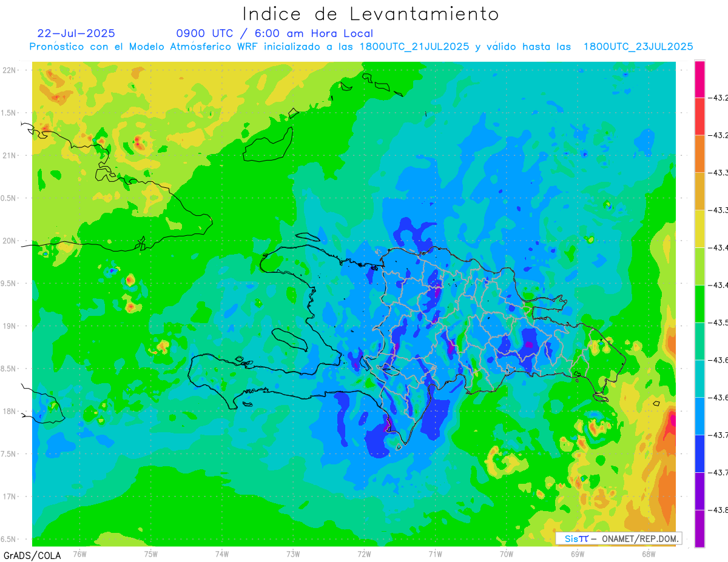Click the '71W' longitude label
The height and width of the screenshot is (562, 728).
[x=435, y=554]
